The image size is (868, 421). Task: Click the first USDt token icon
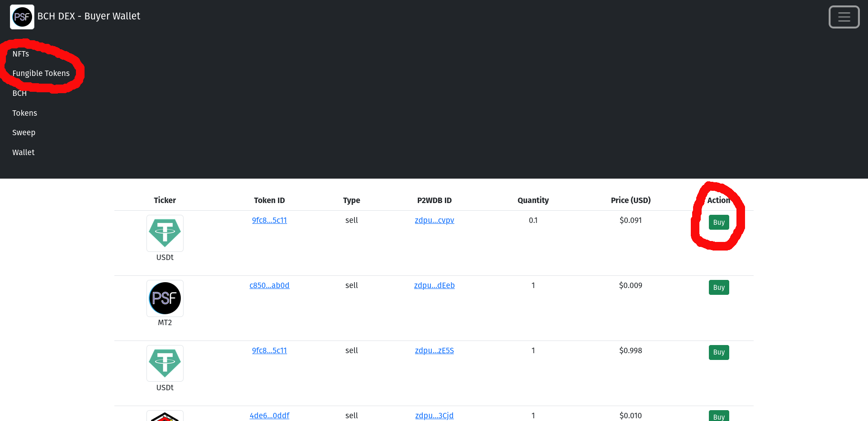point(165,233)
